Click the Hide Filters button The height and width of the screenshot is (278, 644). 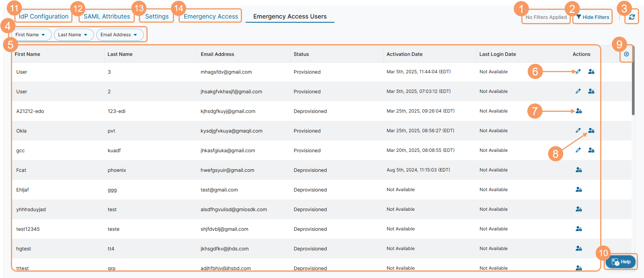pos(593,17)
